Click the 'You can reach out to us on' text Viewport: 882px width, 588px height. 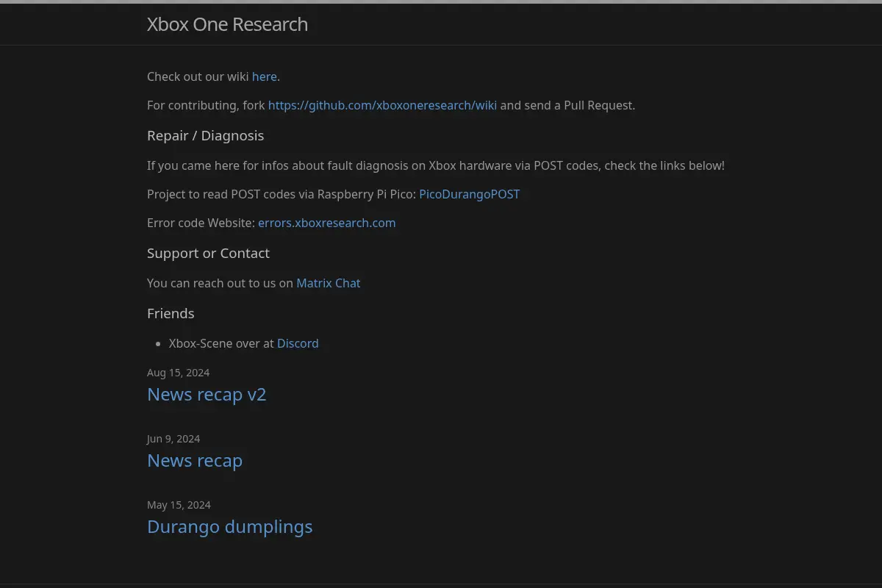(x=220, y=283)
